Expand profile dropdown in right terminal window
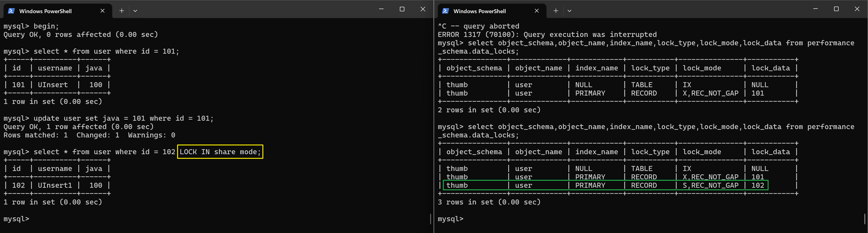Screen dimensions: 868x233 click(569, 11)
